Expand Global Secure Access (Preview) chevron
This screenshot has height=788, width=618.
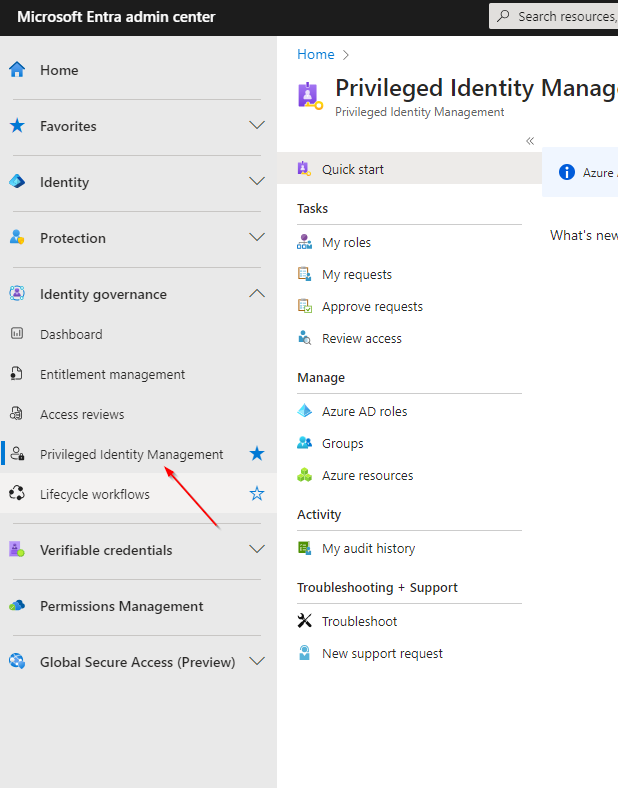tap(257, 661)
